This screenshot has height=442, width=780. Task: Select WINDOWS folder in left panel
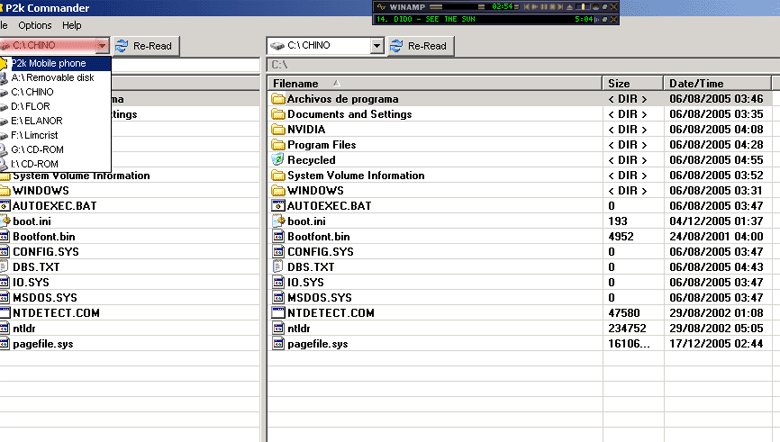pos(41,190)
